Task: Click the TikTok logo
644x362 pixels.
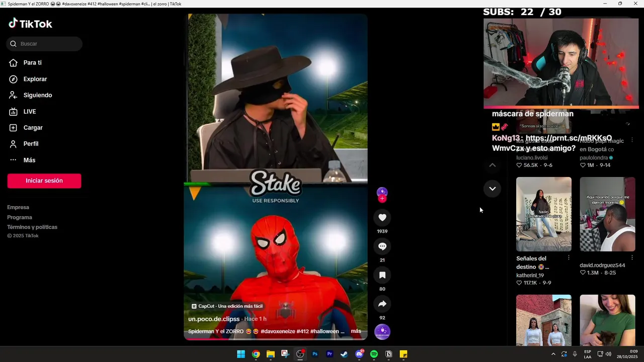Action: click(x=30, y=24)
